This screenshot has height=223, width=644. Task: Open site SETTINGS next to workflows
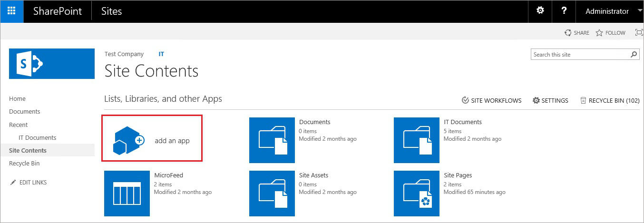pyautogui.click(x=550, y=100)
